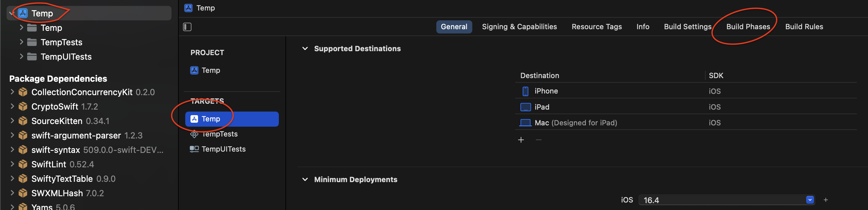Screen dimensions: 868x210
Task: Collapse the Minimum Deployments section
Action: point(305,179)
